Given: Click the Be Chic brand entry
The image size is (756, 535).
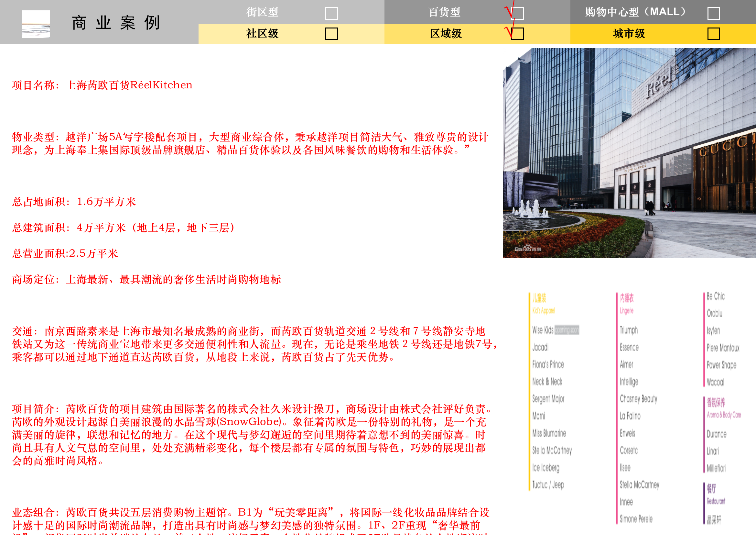Looking at the screenshot, I should click(x=716, y=296).
